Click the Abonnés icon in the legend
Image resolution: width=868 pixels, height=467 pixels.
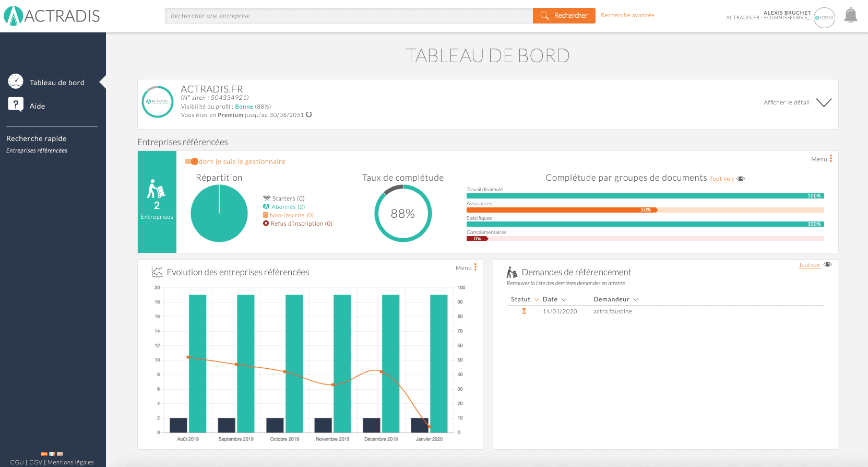(x=266, y=206)
